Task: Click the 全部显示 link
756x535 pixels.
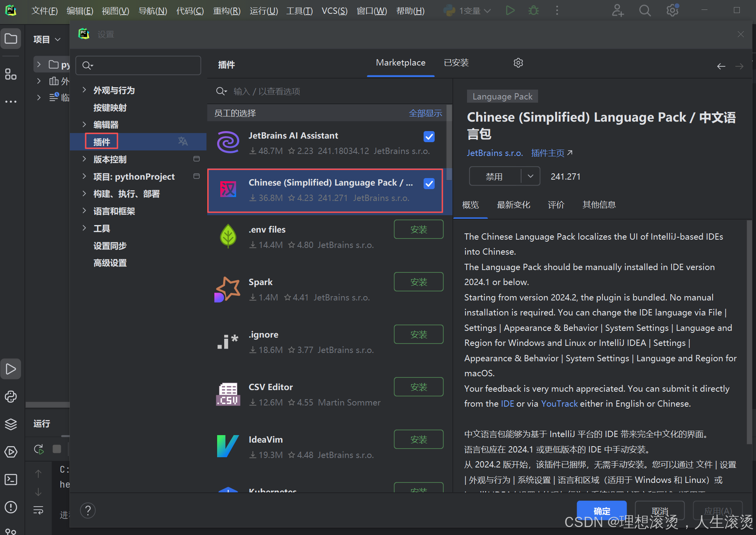Action: pyautogui.click(x=426, y=113)
